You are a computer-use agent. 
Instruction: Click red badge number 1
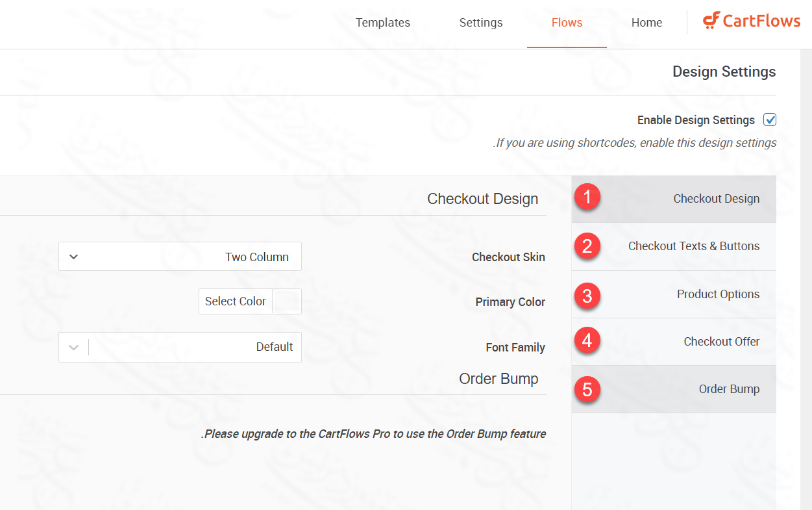pos(587,197)
